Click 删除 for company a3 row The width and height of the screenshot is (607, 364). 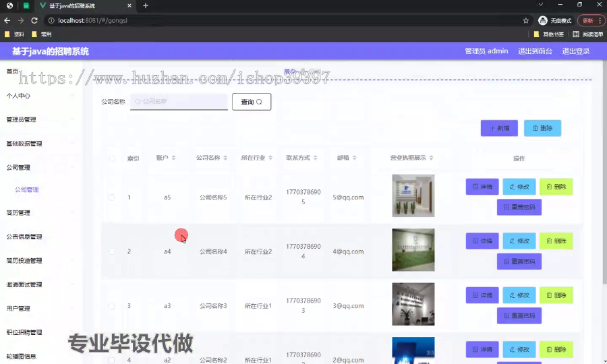[x=556, y=295]
